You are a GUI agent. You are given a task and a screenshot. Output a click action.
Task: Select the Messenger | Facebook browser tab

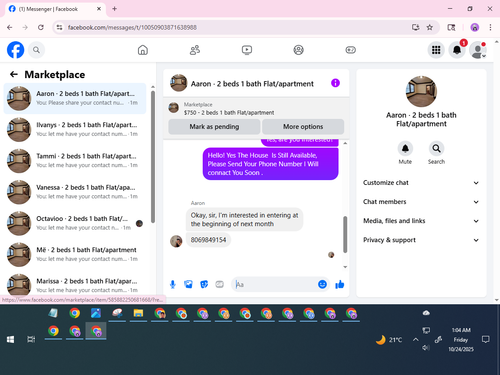coord(55,9)
